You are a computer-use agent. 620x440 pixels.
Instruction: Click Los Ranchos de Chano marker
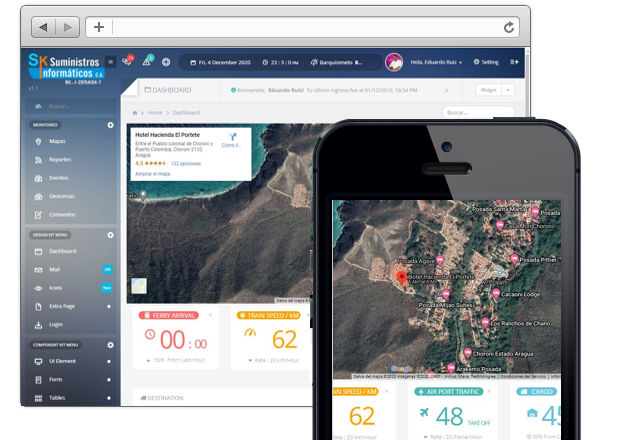[x=485, y=323]
